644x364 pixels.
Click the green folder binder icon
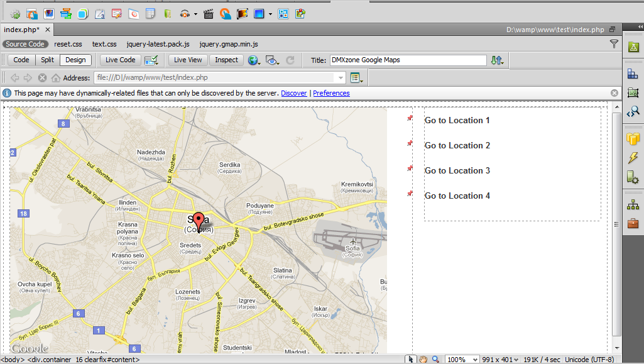coord(167,14)
